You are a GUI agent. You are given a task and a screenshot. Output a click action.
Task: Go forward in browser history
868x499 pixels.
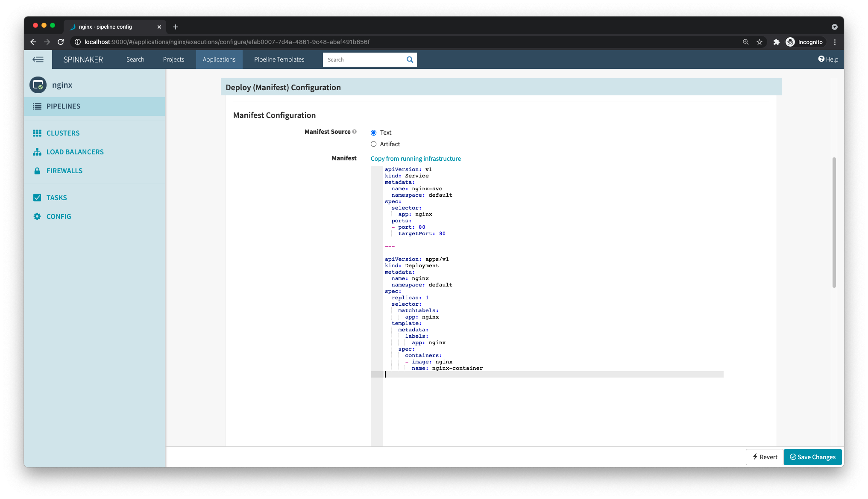pos(47,42)
